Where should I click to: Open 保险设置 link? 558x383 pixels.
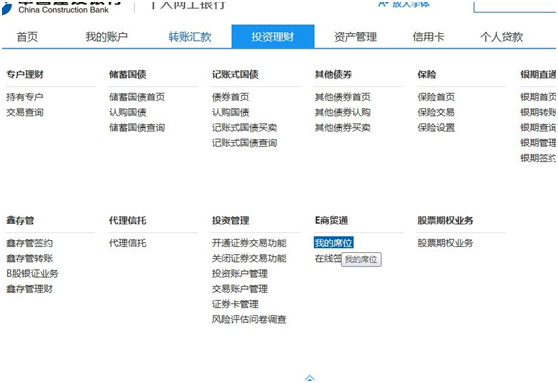[x=436, y=127]
